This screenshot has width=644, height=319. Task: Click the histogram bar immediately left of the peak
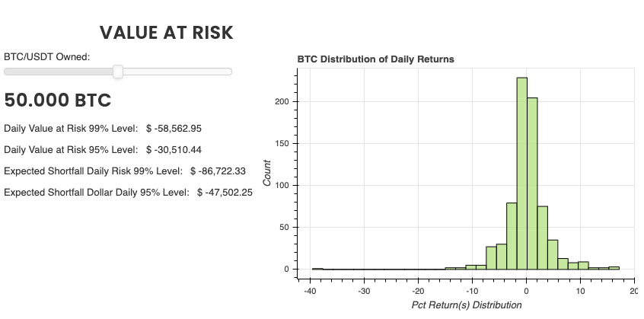tap(512, 236)
